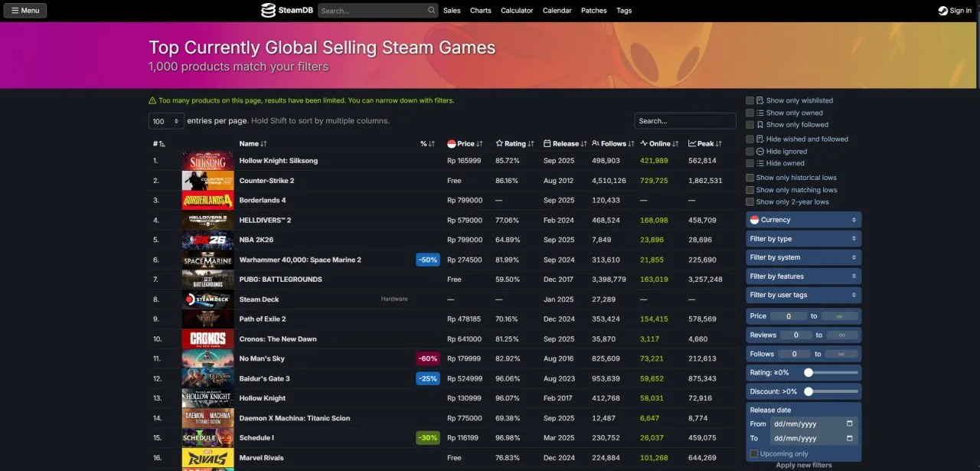
Task: Enable Show only historical lows
Action: click(x=750, y=177)
